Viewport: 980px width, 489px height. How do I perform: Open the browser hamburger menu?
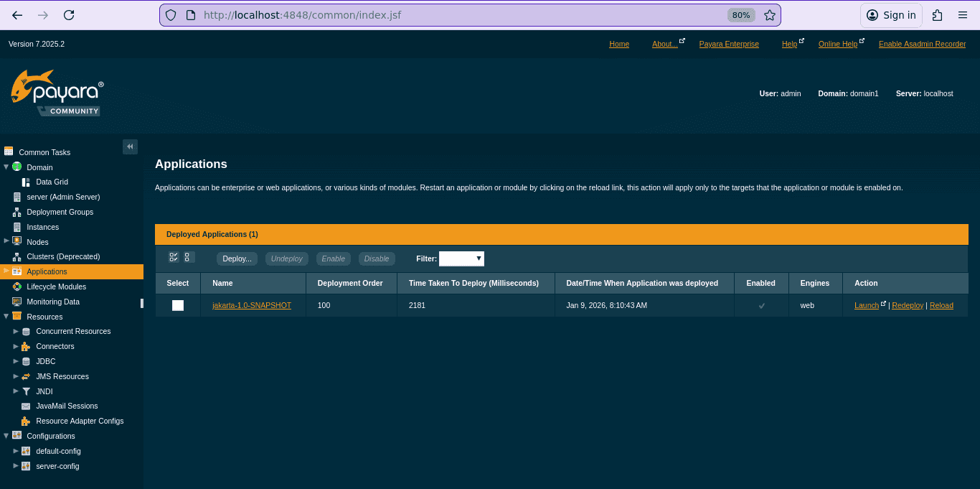[x=963, y=15]
